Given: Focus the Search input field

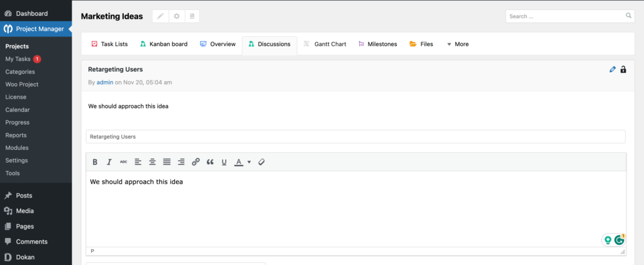Looking at the screenshot, I should (570, 16).
